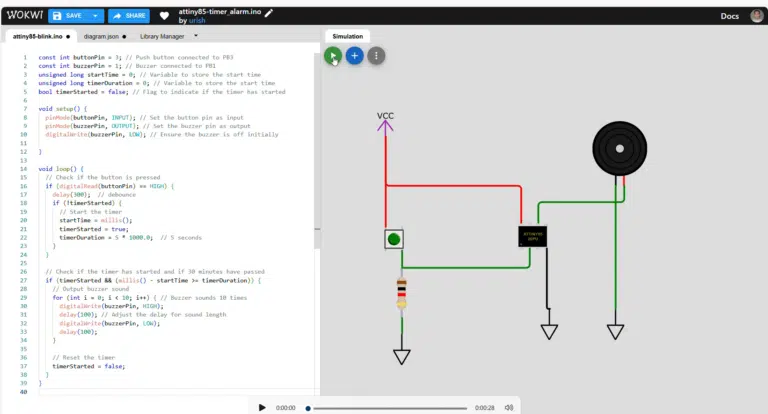This screenshot has width=768, height=414.
Task: Open author link urish
Action: click(197, 21)
